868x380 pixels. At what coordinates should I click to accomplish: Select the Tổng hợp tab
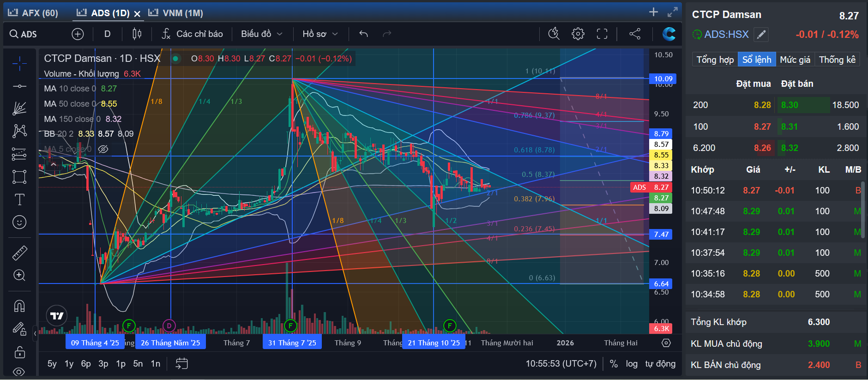[x=715, y=60]
